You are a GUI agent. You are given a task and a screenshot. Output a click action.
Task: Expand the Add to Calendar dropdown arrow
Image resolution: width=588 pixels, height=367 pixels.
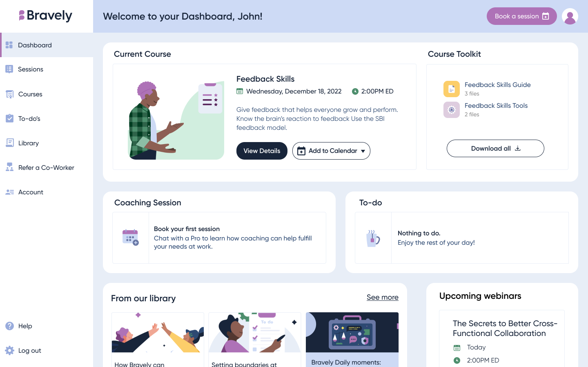click(x=363, y=151)
